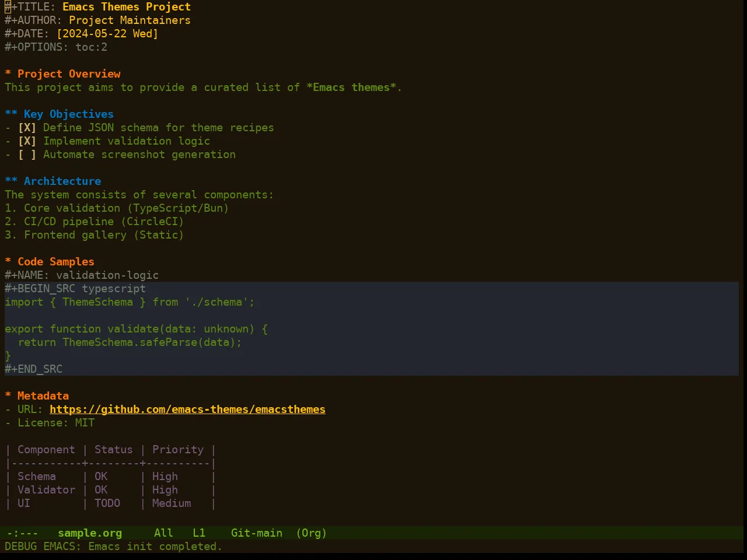Screen dimensions: 747x560
Task: Open the github.com emacsthemes URL link
Action: 187,409
